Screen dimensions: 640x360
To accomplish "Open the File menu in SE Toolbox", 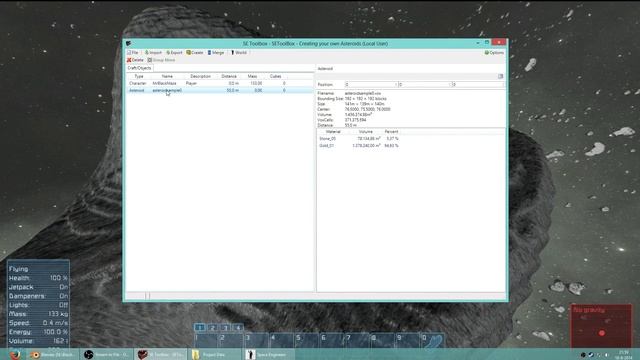I will tap(133, 53).
